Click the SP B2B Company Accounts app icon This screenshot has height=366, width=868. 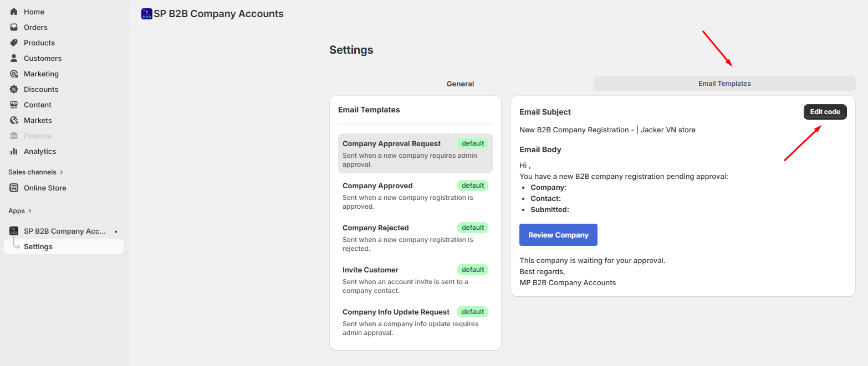click(13, 230)
